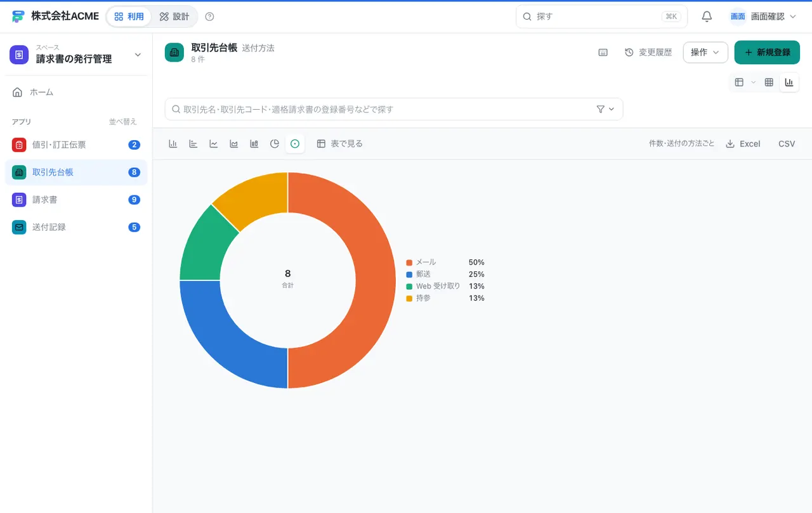
Task: Click the ACME company logo icon
Action: [x=18, y=16]
